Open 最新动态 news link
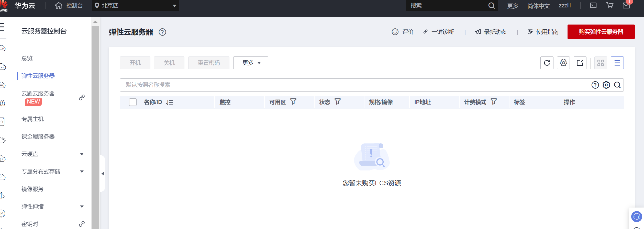 (x=491, y=32)
